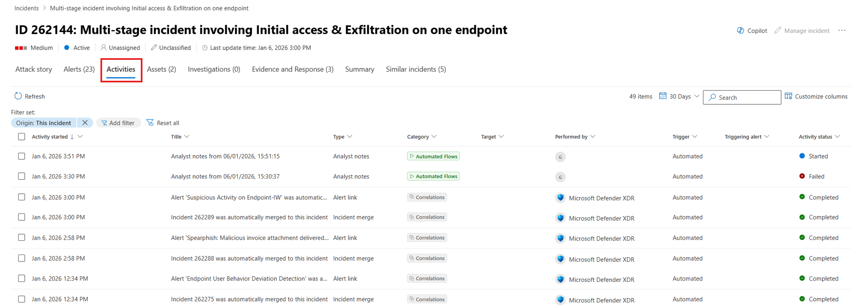Select checkbox for Incident 262289 merge row
Screen dimensions: 868x308
[x=22, y=217]
